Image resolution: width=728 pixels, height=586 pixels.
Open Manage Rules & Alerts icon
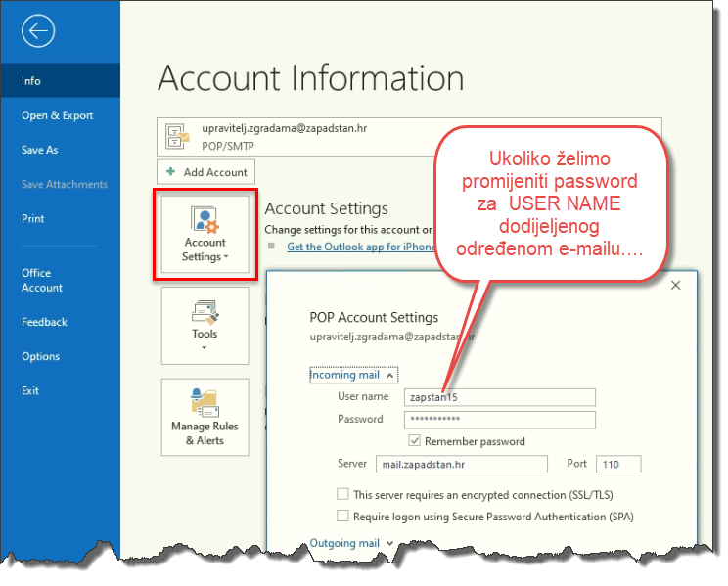205,418
